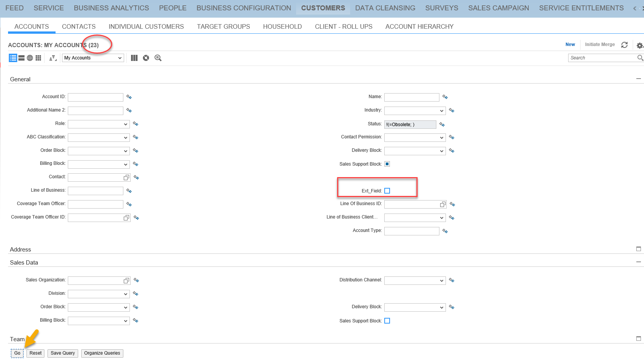Open the My Accounts query dropdown

93,58
